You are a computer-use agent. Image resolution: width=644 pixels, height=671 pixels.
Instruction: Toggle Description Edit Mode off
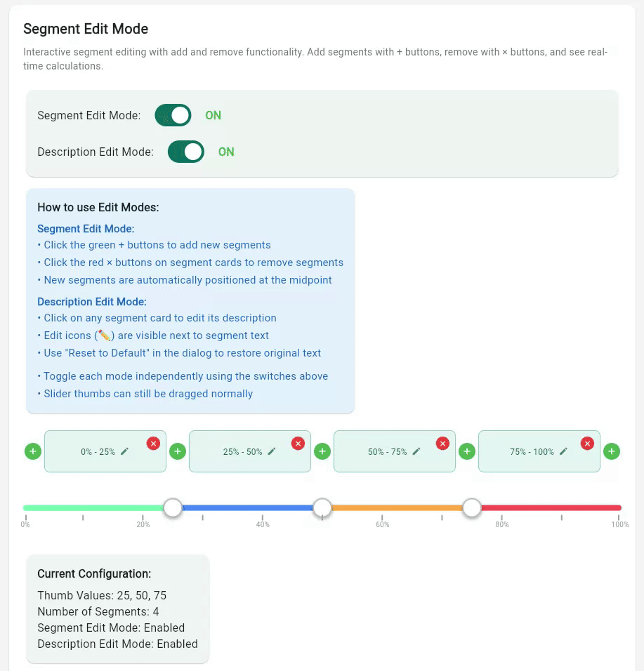pos(185,152)
